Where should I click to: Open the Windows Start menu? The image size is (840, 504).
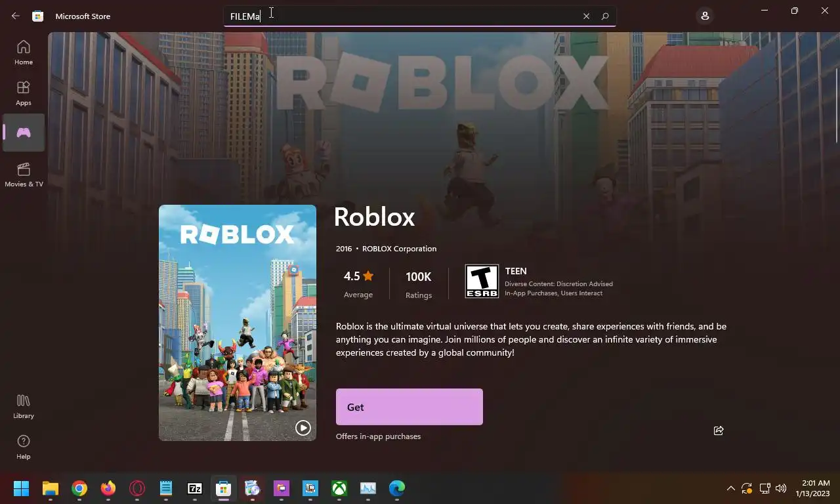pyautogui.click(x=21, y=488)
